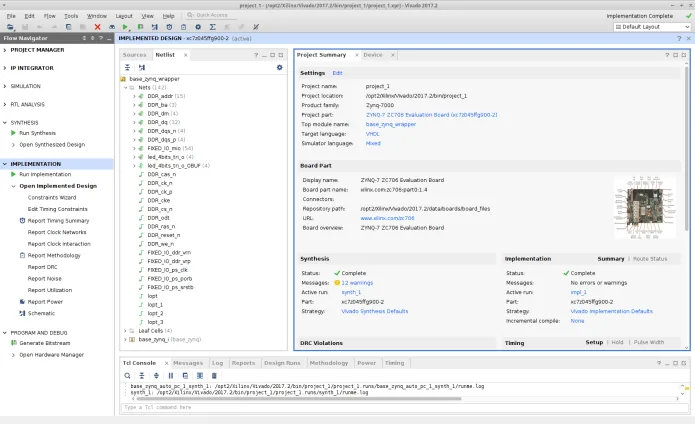
Task: Open the Default Layout dropdown
Action: coord(652,27)
